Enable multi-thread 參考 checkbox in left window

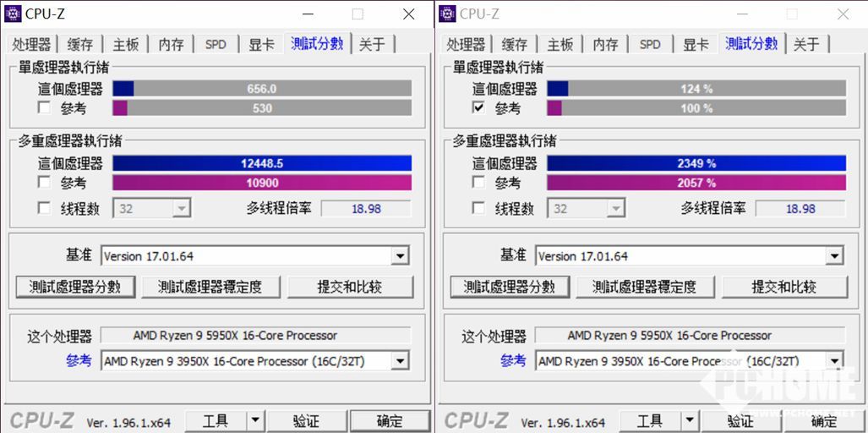[44, 182]
